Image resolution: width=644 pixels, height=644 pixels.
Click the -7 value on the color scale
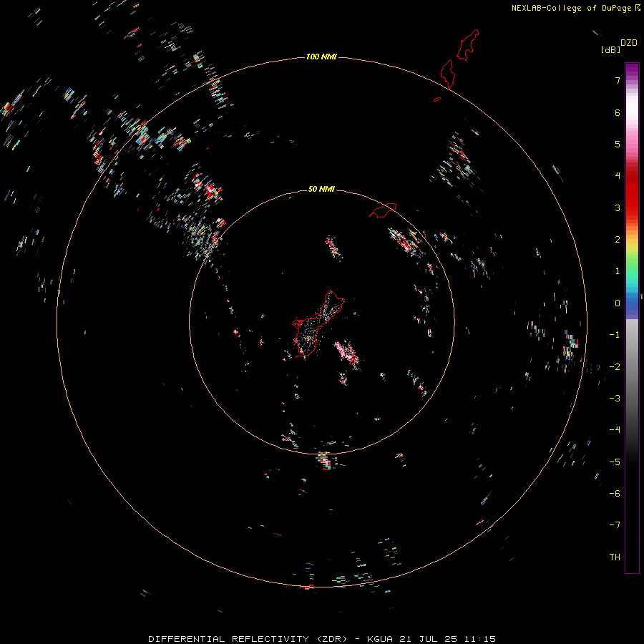tap(615, 525)
